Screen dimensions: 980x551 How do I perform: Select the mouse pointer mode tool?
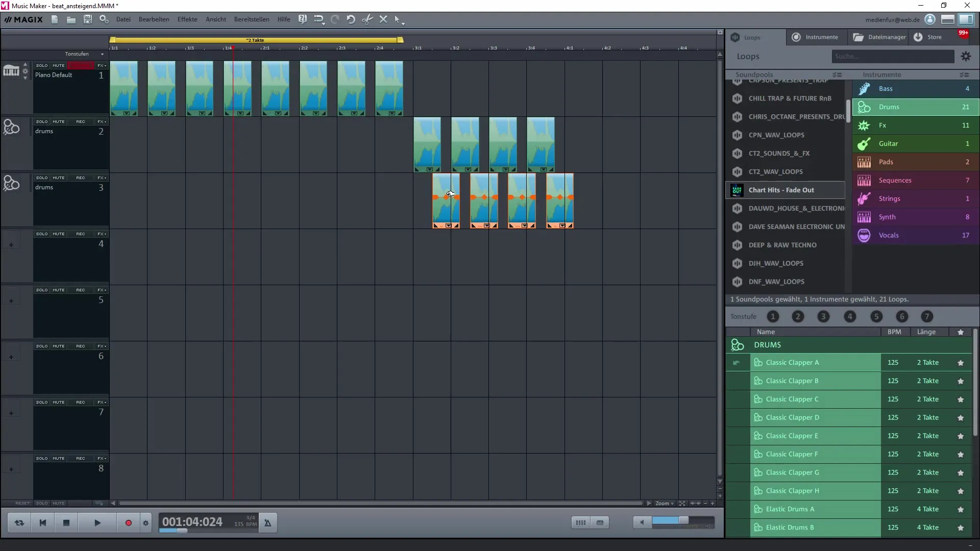coord(397,19)
